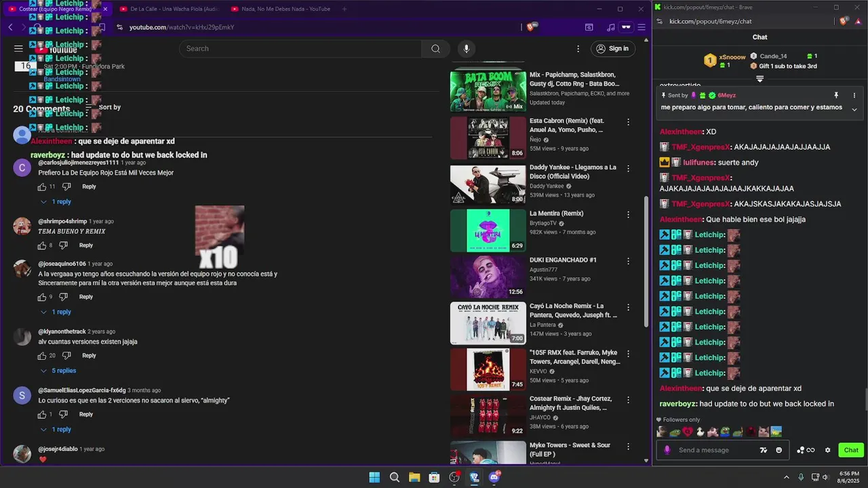The image size is (868, 488).
Task: Open pinned message three-dot options in Kick chat
Action: pos(854,96)
